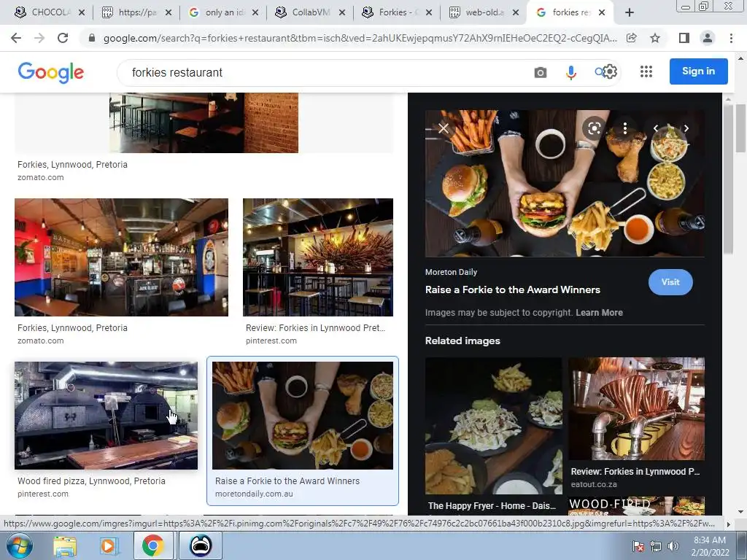
Task: Click the Sign in button
Action: coord(698,71)
